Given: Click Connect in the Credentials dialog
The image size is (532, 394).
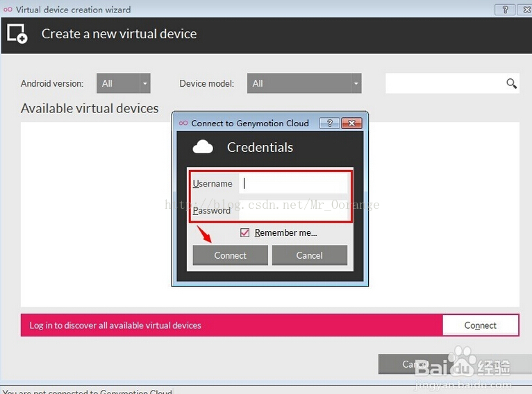Looking at the screenshot, I should pyautogui.click(x=231, y=255).
